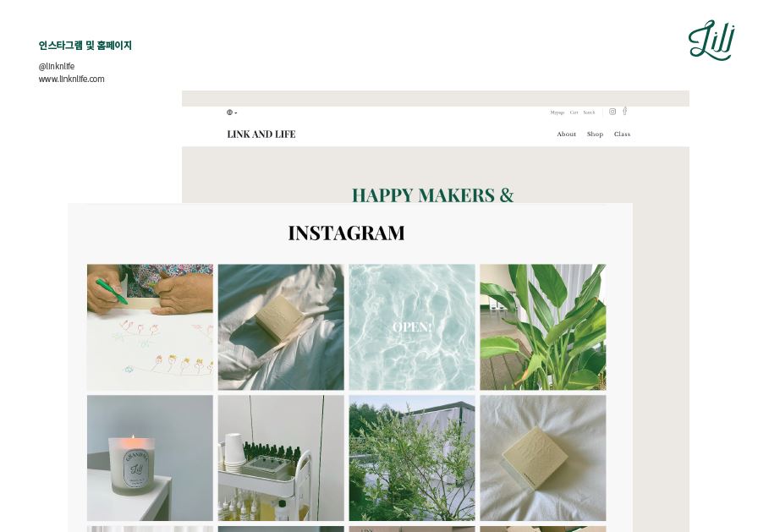Click the Search link
Screen dimensions: 758x532
(x=589, y=112)
